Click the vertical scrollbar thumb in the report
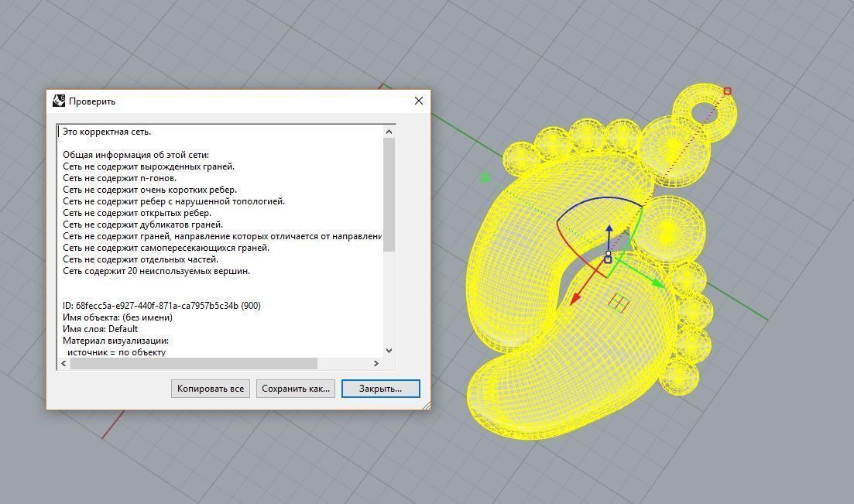The width and height of the screenshot is (854, 504). pos(389,194)
